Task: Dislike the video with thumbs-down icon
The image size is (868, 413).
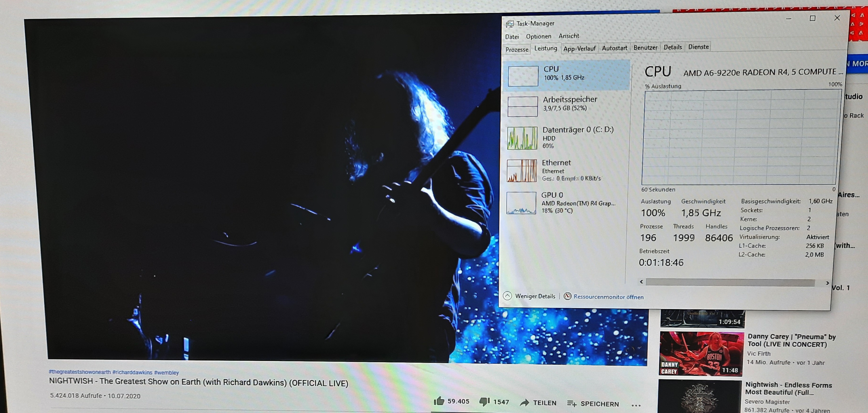Action: [484, 402]
